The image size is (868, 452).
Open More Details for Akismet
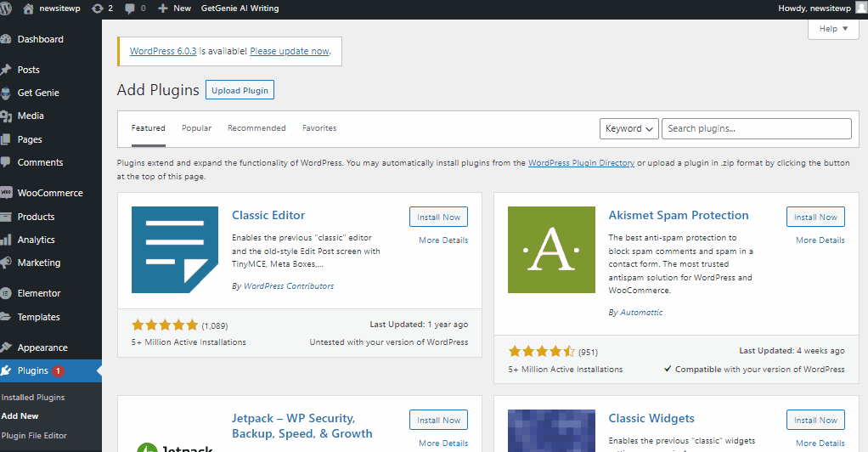pos(820,240)
